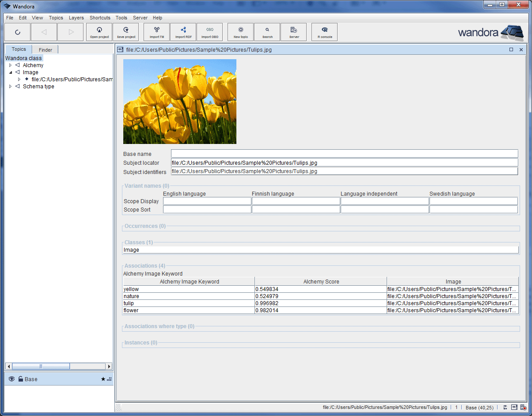Expand the Schema type branch
This screenshot has width=532, height=416.
point(11,86)
